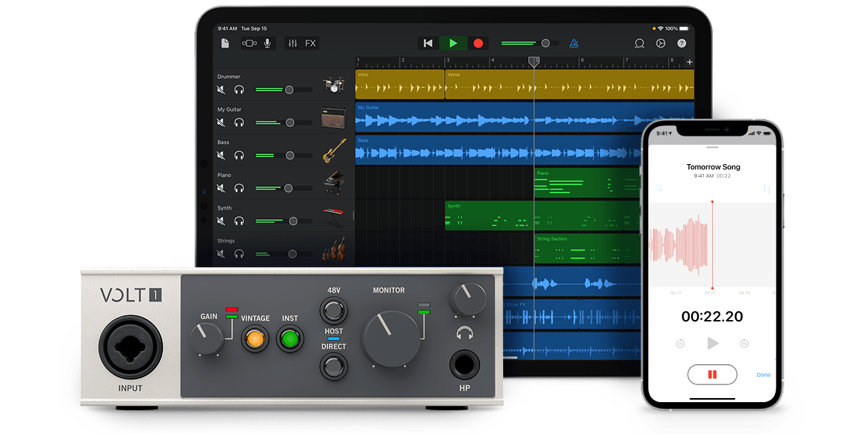868x434 pixels.
Task: Tap the trim crop icon on iPhone
Action: click(x=767, y=189)
